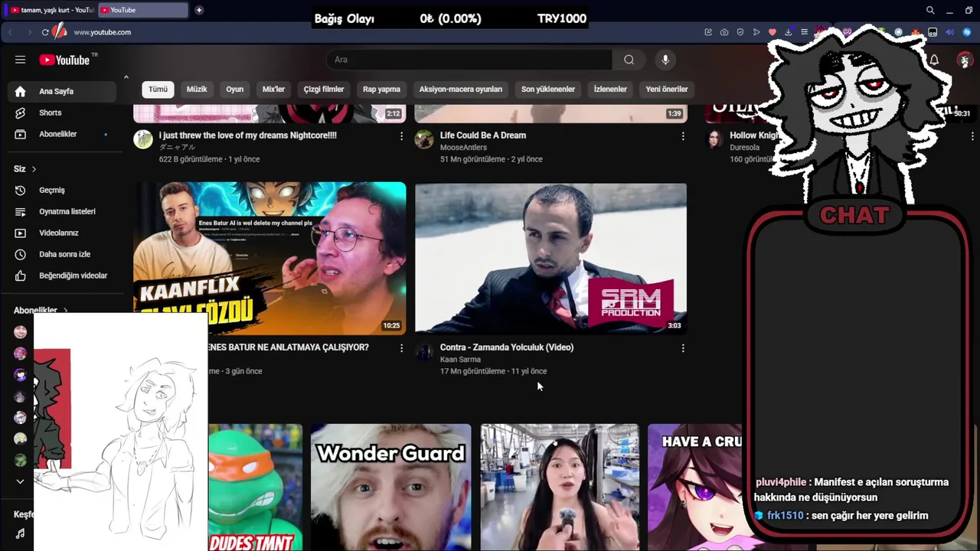This screenshot has width=980, height=551.
Task: Reload the page
Action: point(45,32)
